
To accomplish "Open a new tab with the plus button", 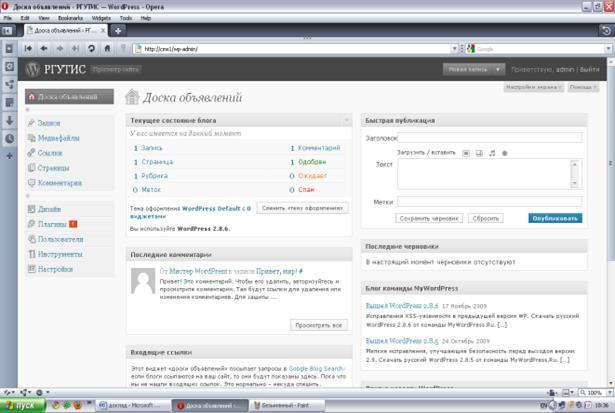I will 117,30.
